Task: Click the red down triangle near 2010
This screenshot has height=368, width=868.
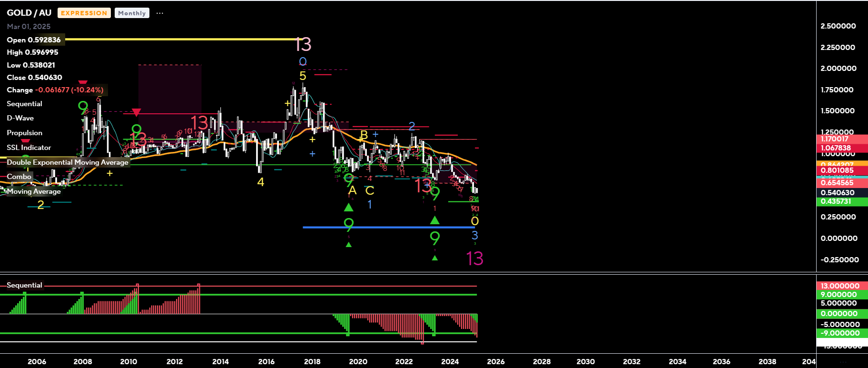Action: pos(136,112)
